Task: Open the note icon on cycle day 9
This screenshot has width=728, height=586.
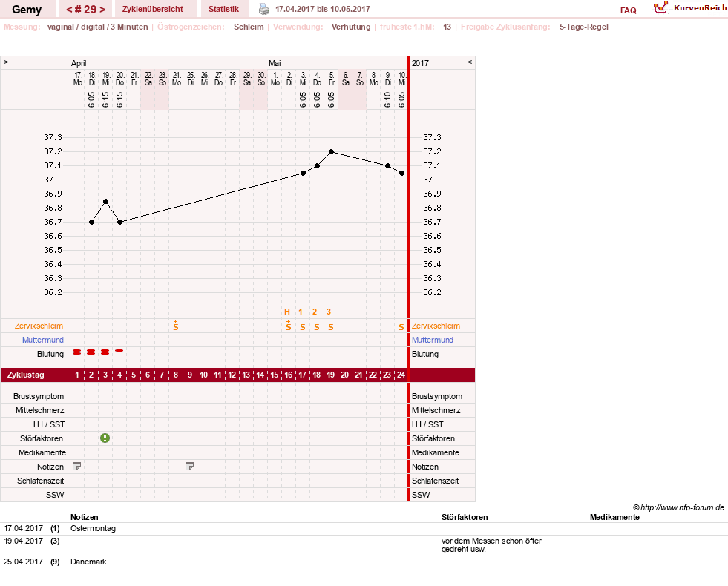Action: point(189,467)
